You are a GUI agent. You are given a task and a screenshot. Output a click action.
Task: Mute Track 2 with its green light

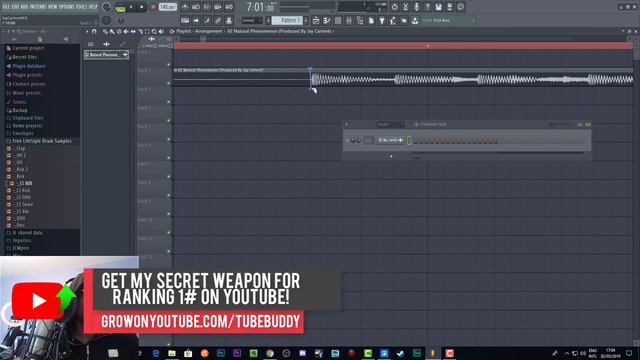click(x=169, y=83)
